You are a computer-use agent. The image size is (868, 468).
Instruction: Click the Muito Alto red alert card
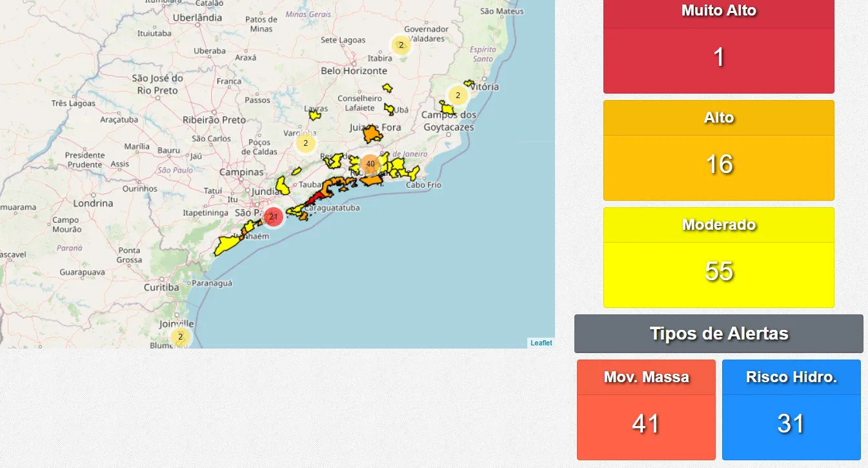[x=719, y=46]
